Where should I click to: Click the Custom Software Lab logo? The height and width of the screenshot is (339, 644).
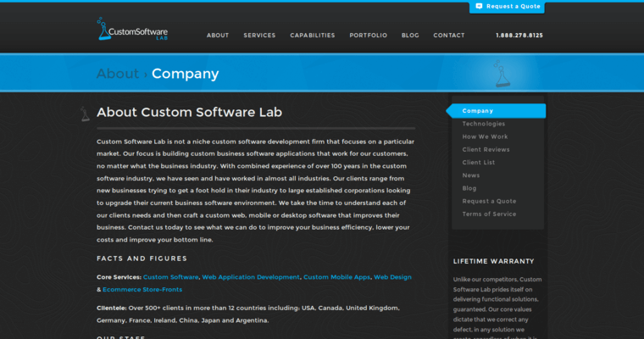(131, 30)
